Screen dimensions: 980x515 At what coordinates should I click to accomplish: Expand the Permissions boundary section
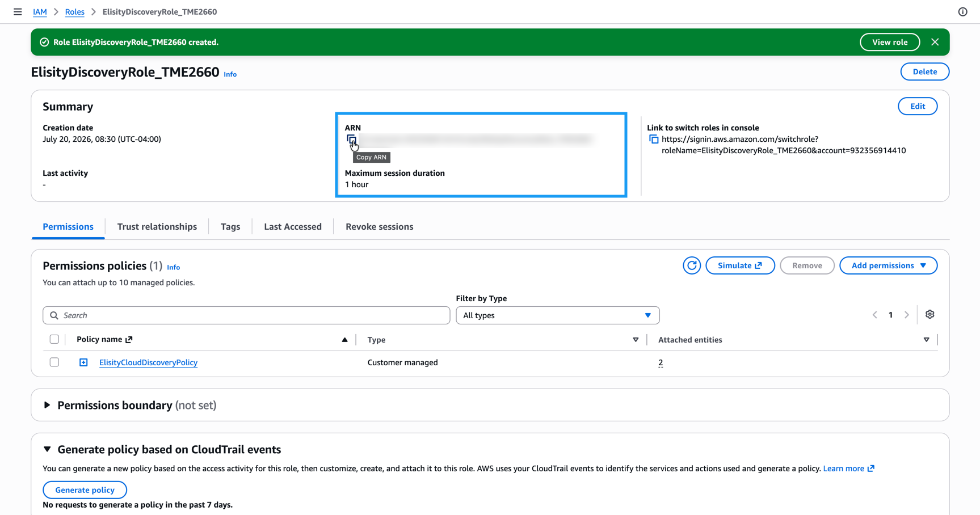click(x=47, y=405)
